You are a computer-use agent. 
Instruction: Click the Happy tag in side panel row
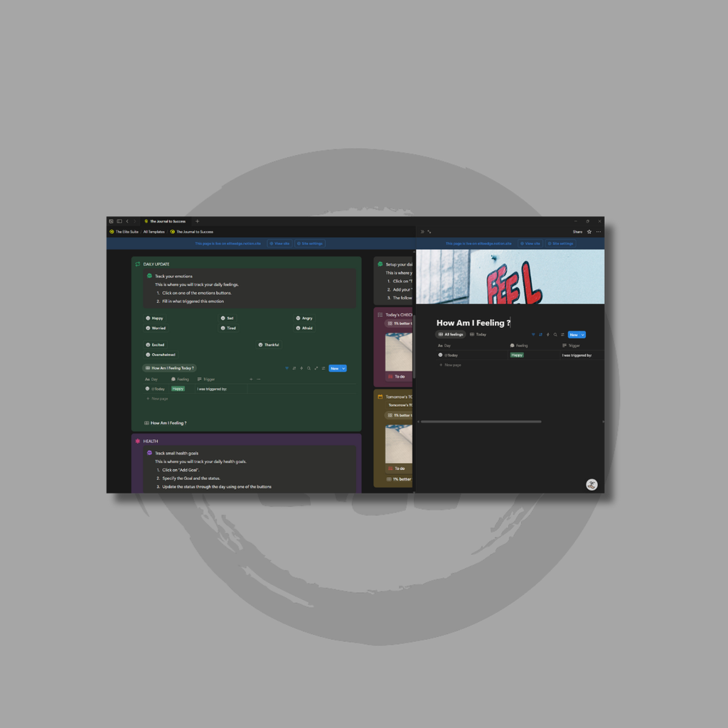point(517,355)
